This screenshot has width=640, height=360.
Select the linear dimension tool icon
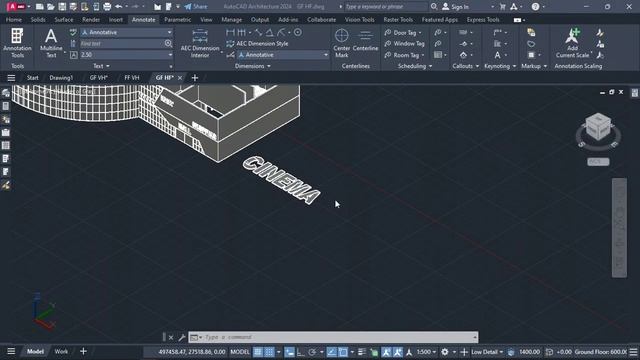point(230,32)
